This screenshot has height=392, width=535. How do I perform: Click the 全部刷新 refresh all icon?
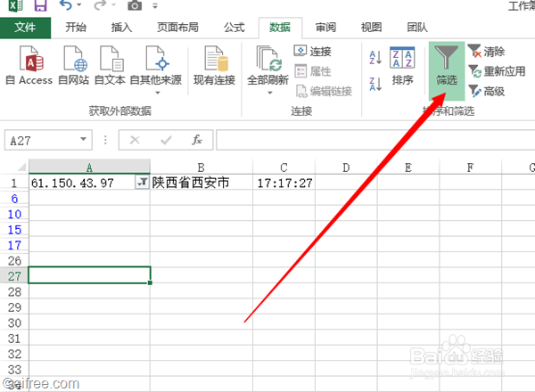click(x=268, y=60)
